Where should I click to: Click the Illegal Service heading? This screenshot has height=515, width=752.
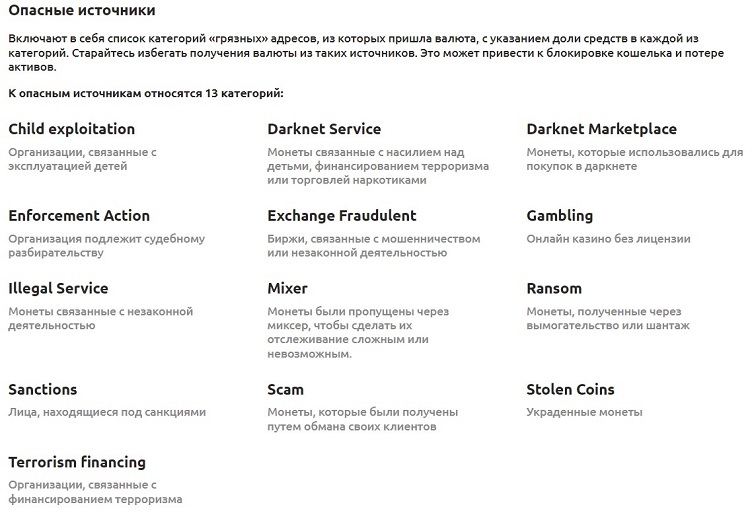point(58,289)
